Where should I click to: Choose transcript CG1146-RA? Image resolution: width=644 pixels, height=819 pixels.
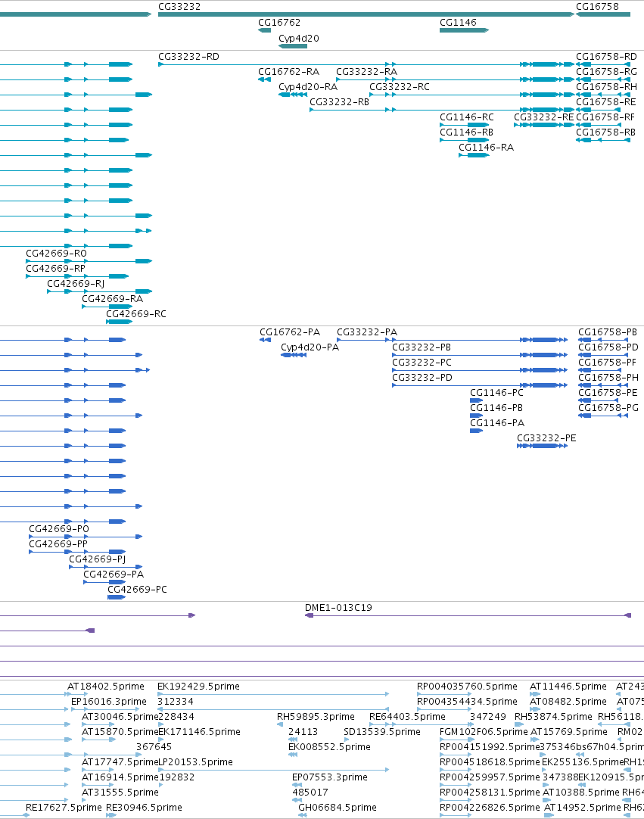point(486,148)
